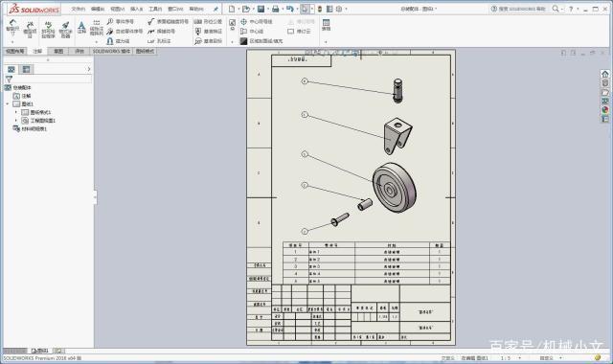Screen dimensions: 613x364
Task: Insert a Centerline
Action: [252, 32]
